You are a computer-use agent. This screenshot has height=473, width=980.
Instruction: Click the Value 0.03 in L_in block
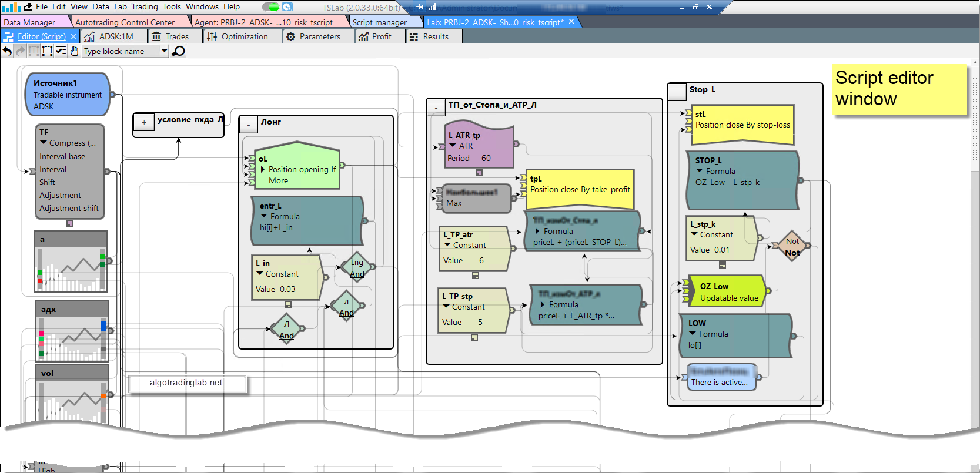(x=287, y=289)
